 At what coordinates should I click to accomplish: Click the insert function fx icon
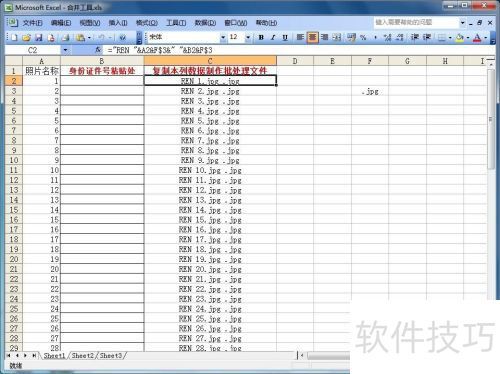coord(98,50)
